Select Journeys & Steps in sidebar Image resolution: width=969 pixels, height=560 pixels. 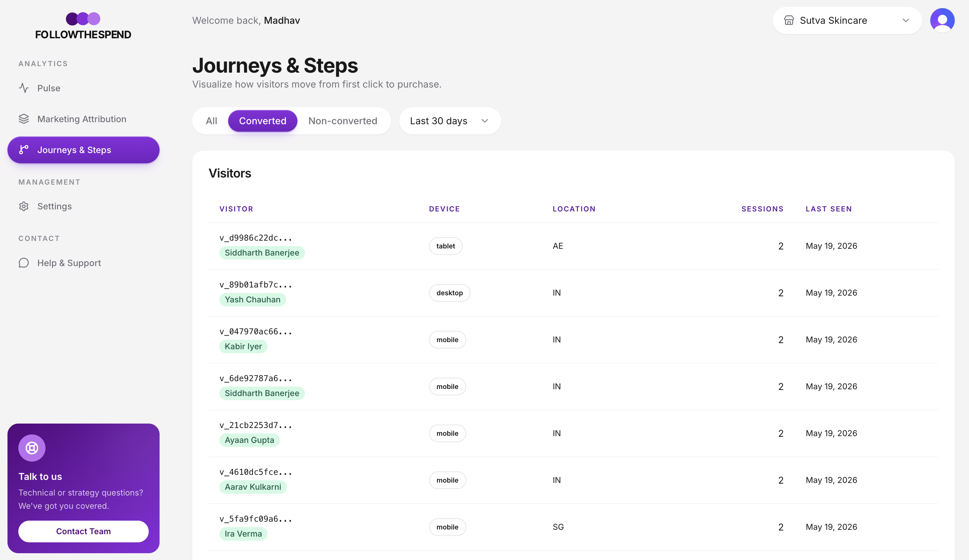tap(84, 150)
